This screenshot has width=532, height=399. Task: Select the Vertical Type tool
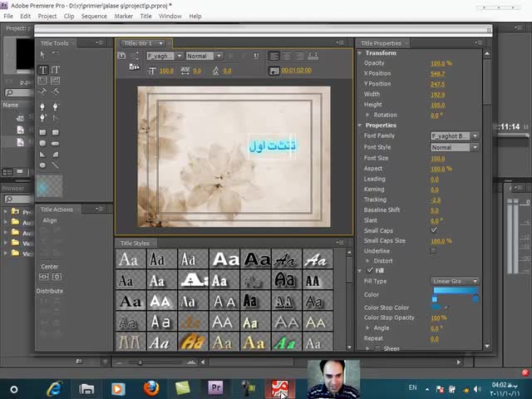pos(55,70)
